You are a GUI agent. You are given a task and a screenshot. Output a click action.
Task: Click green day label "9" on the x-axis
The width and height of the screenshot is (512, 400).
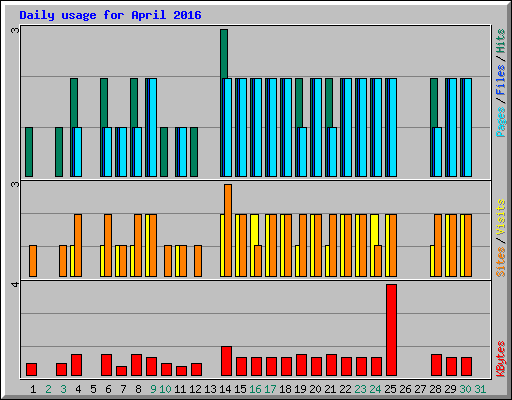tap(153, 389)
